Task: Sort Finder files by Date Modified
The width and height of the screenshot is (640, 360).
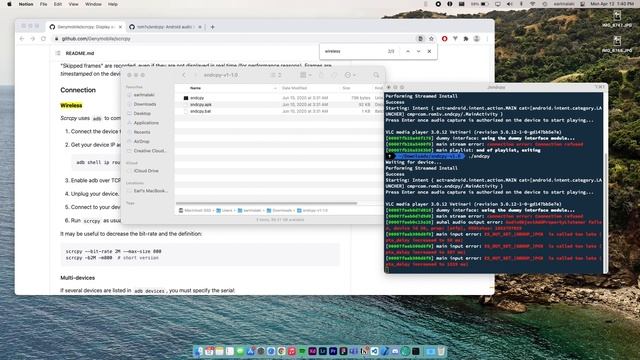Action: 294,88
